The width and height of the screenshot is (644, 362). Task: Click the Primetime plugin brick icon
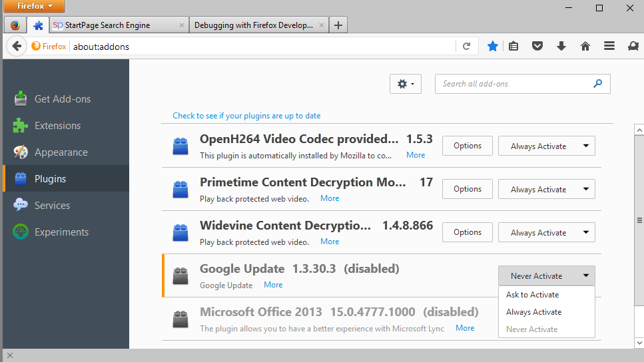[x=180, y=189]
